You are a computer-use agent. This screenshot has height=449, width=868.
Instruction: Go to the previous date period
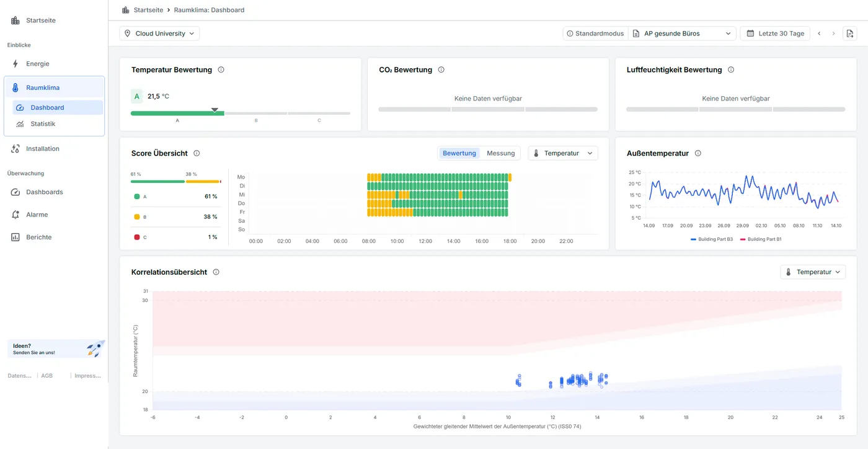point(819,33)
